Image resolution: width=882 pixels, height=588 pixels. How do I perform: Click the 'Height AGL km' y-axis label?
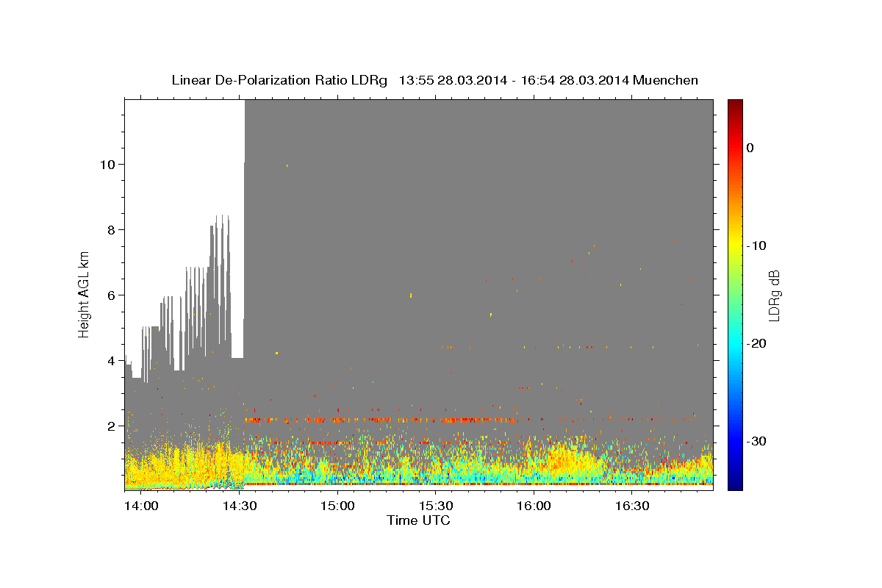point(85,295)
